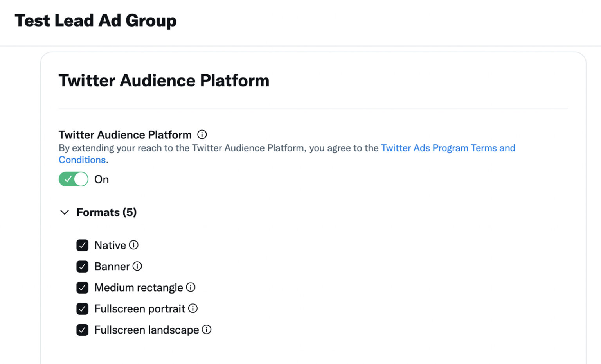This screenshot has width=601, height=364.
Task: Show Banner format details icon
Action: 137,266
